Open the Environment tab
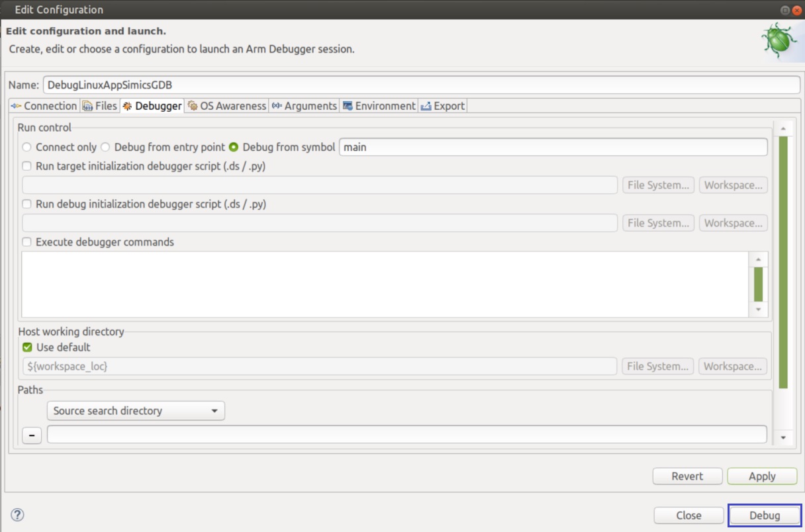 (x=379, y=106)
